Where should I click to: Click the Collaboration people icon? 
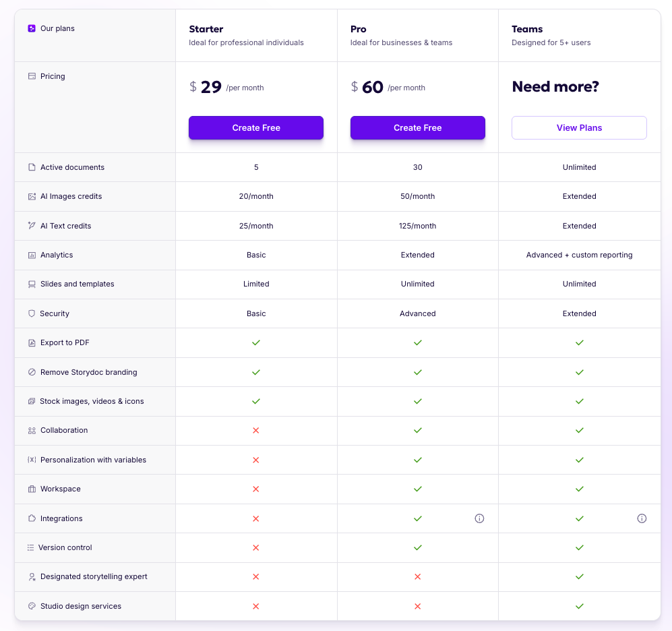click(32, 430)
